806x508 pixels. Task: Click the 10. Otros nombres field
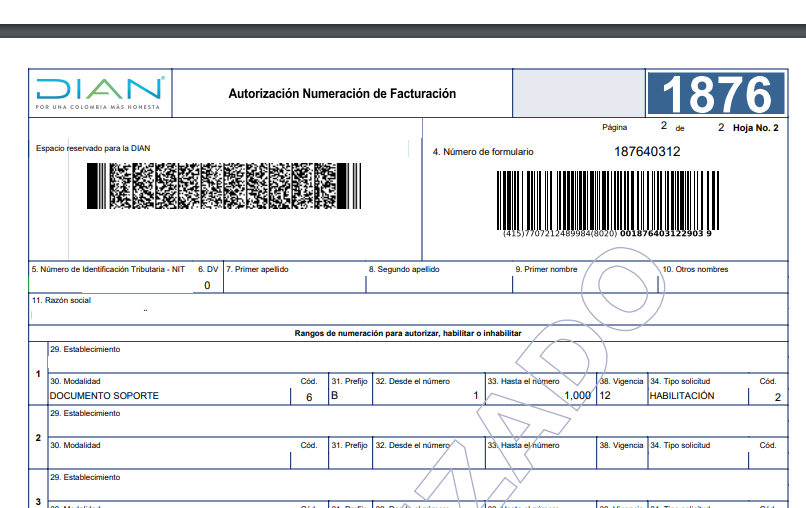point(723,278)
